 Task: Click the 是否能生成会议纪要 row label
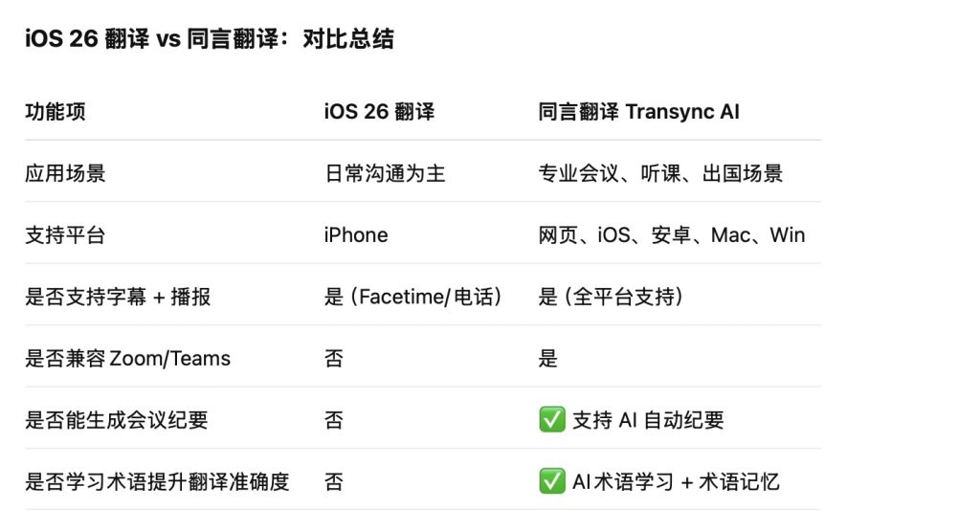(117, 419)
